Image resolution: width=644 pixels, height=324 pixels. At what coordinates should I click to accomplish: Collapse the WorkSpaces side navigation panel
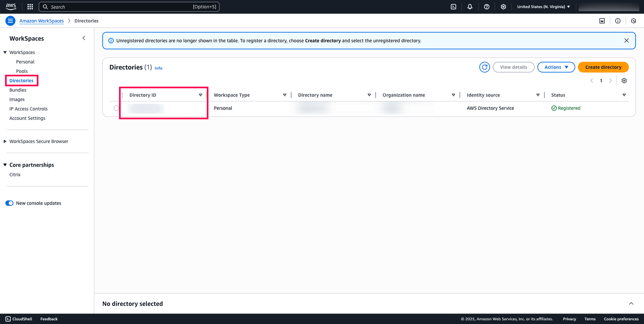84,38
